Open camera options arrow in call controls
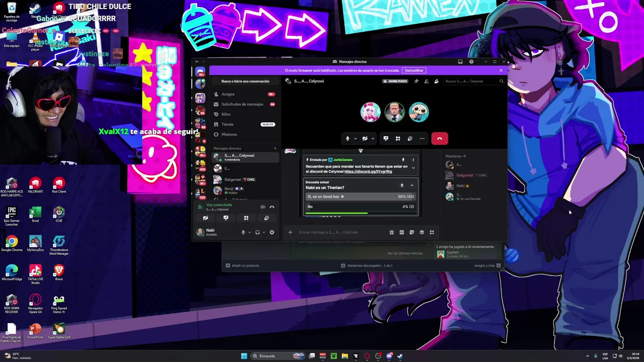The image size is (644, 362). [372, 139]
